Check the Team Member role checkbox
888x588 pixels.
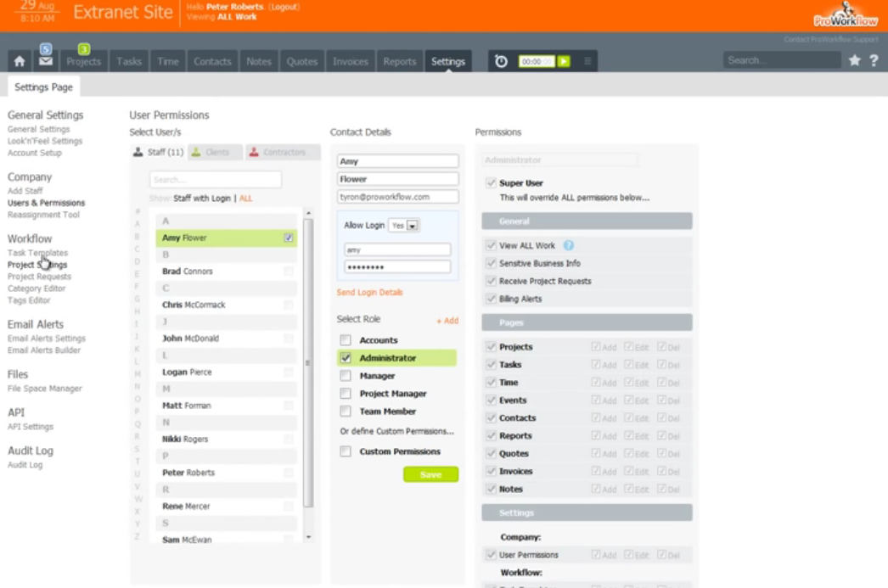pos(346,412)
